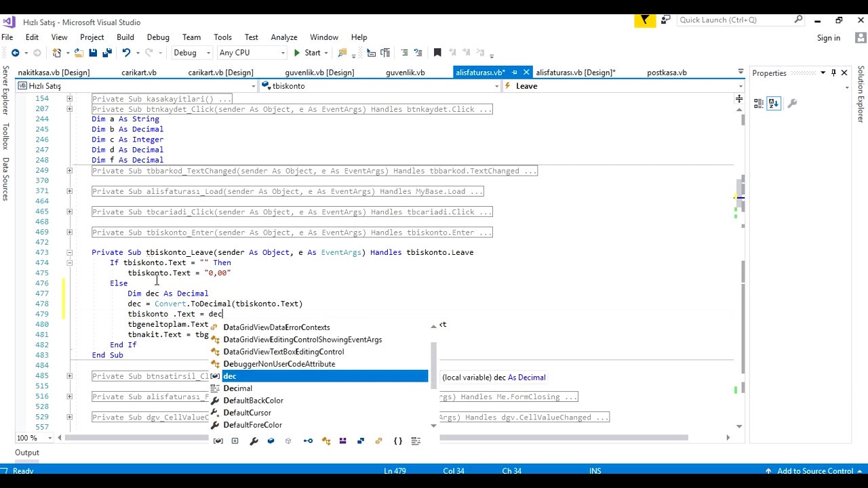The image size is (868, 488).
Task: Open the Debug configuration dropdown
Action: click(192, 53)
